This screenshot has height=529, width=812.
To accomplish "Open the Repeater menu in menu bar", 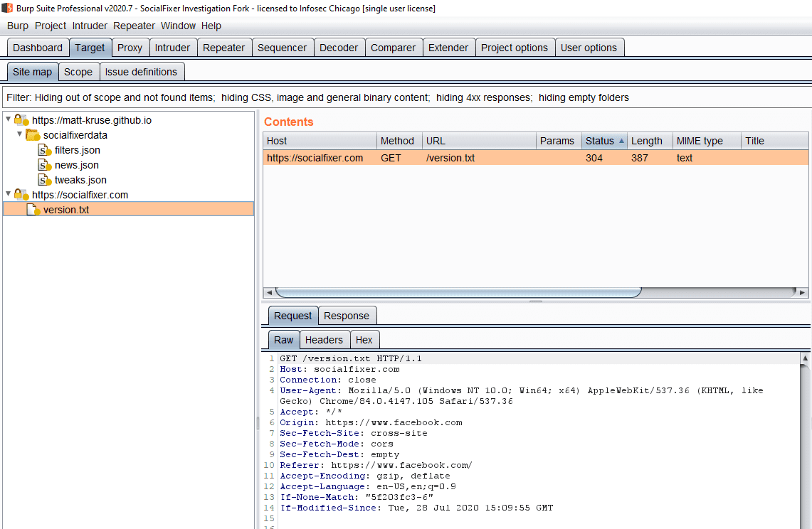I will click(134, 26).
